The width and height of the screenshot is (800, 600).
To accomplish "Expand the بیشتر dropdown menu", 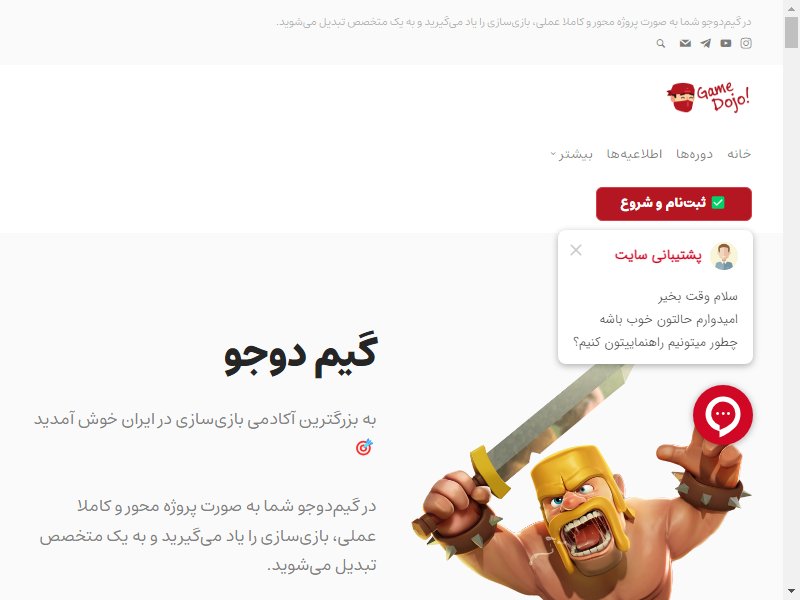I will pos(571,154).
